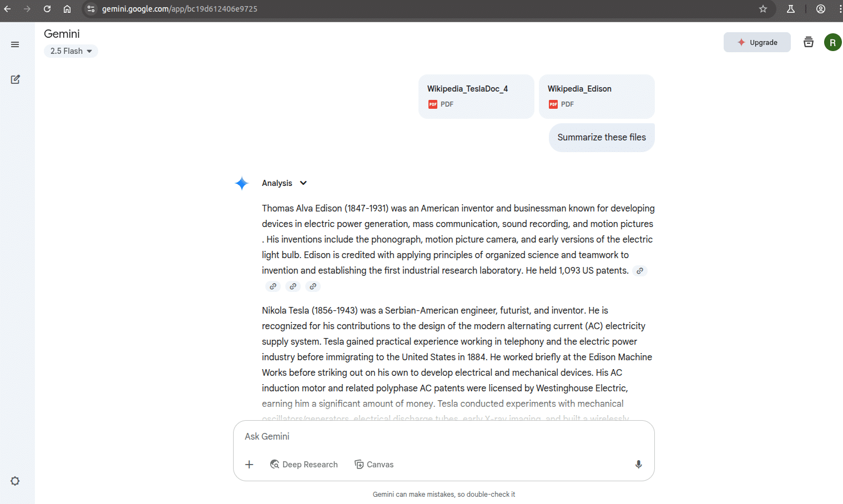Click the 'Nikola Tesla (1856-1943)' paragraph opening

[310, 310]
